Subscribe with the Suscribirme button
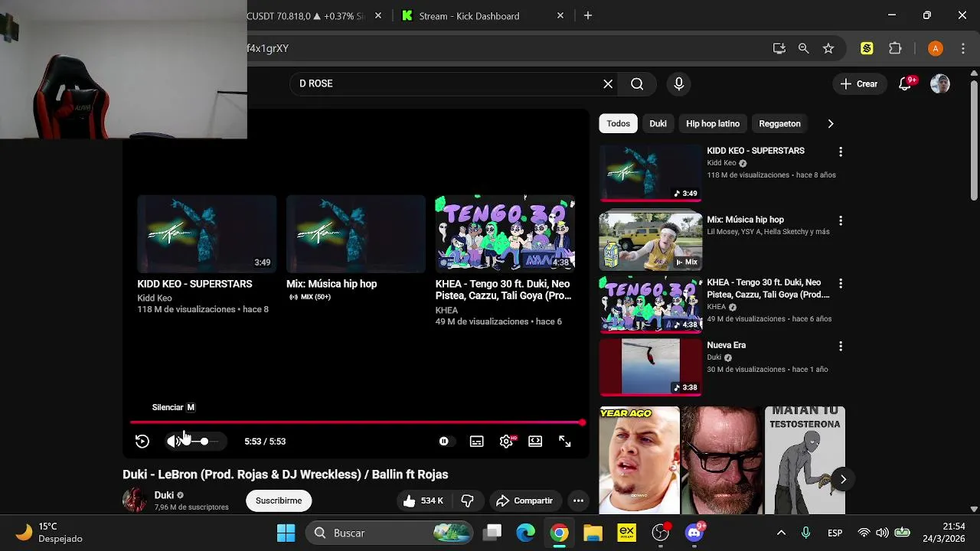 pos(279,500)
